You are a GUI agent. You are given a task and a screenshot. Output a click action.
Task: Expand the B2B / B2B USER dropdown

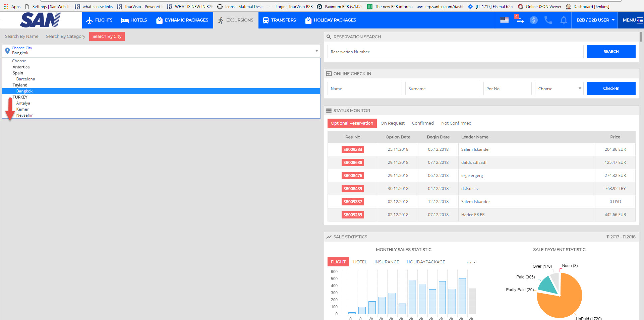pyautogui.click(x=595, y=20)
